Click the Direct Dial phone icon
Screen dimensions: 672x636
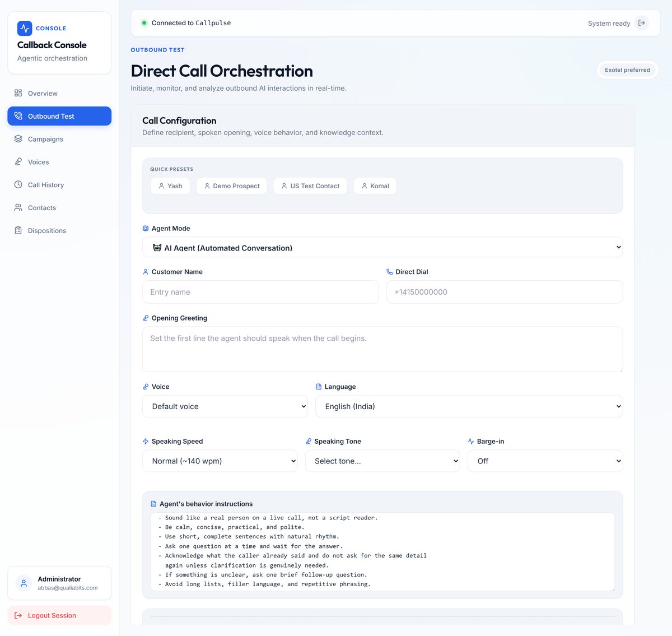tap(390, 272)
